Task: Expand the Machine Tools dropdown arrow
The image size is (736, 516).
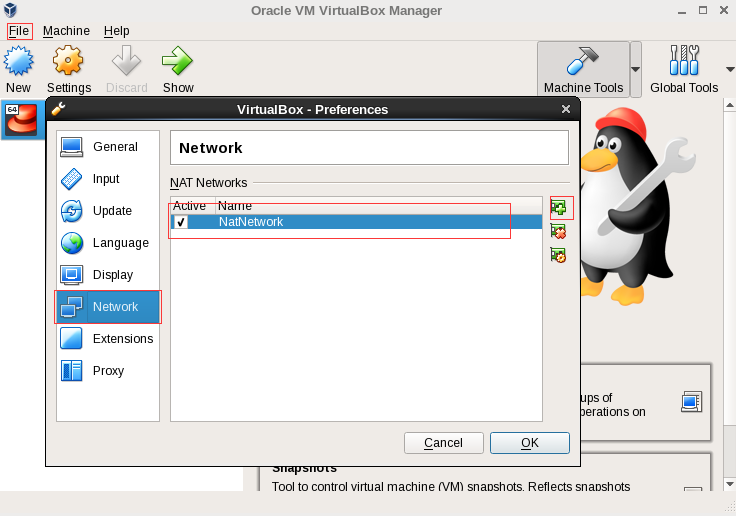Action: pos(636,70)
